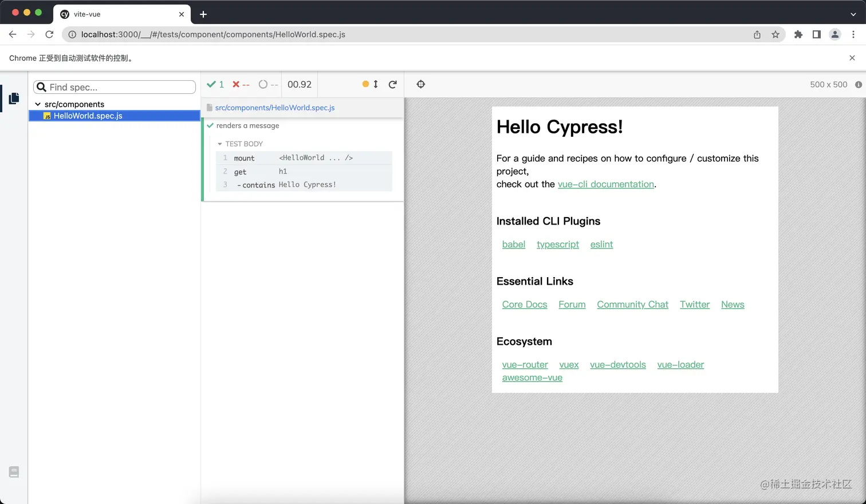Image resolution: width=866 pixels, height=504 pixels.
Task: Open src/components/HelloWorld.spec.js file link
Action: (x=275, y=108)
